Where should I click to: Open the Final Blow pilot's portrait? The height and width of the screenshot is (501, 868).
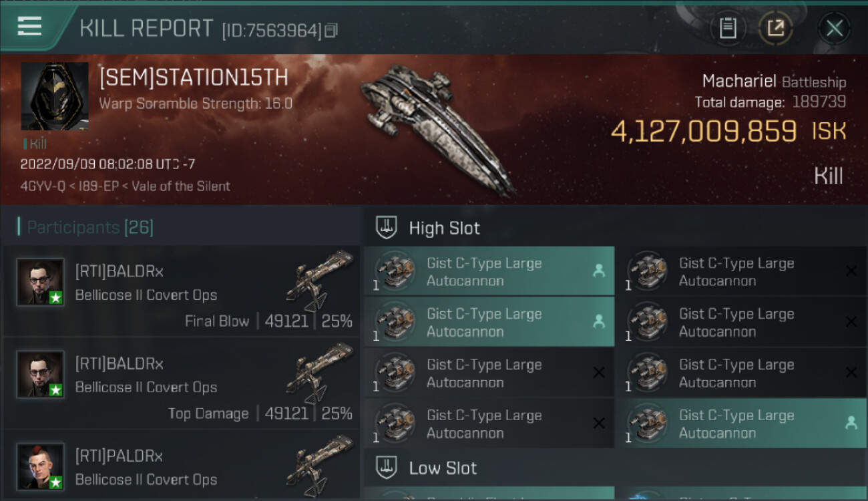point(41,282)
